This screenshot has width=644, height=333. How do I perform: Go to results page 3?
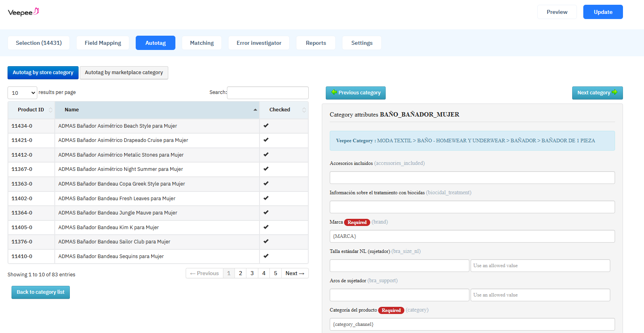(252, 273)
